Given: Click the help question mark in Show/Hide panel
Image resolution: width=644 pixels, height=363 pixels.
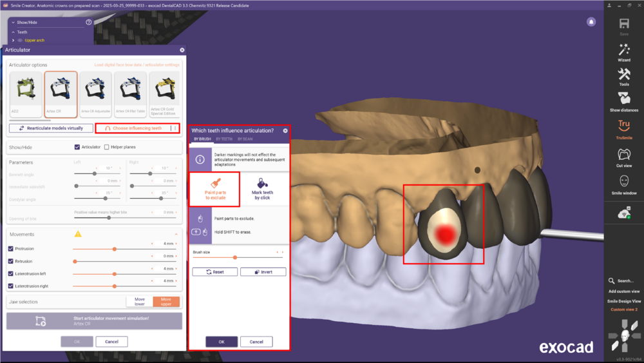Looking at the screenshot, I should (x=89, y=22).
